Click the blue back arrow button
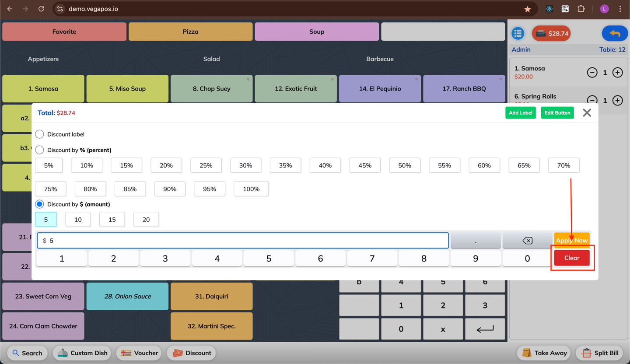The height and width of the screenshot is (364, 630). tap(615, 33)
